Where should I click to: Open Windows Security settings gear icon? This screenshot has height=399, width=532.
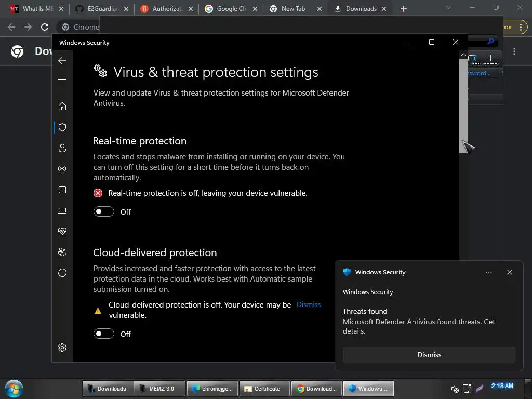(x=62, y=348)
